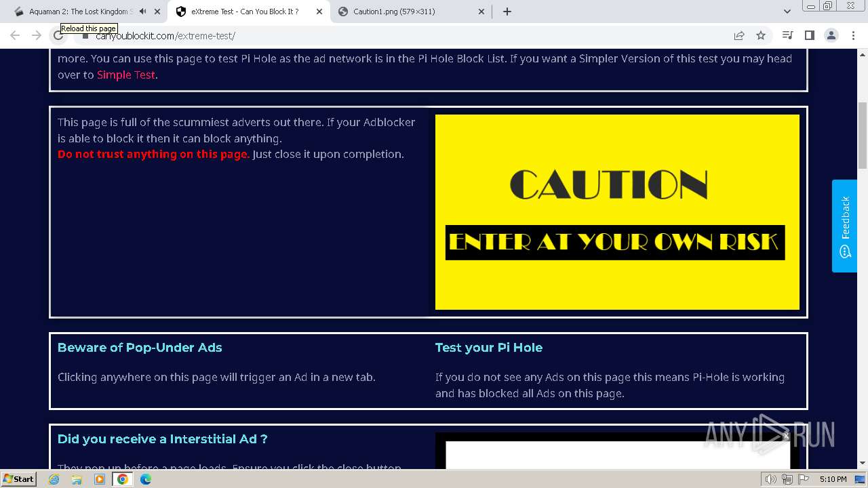Open the Action Center flag icon
Screen dimensions: 868x488
(804, 479)
